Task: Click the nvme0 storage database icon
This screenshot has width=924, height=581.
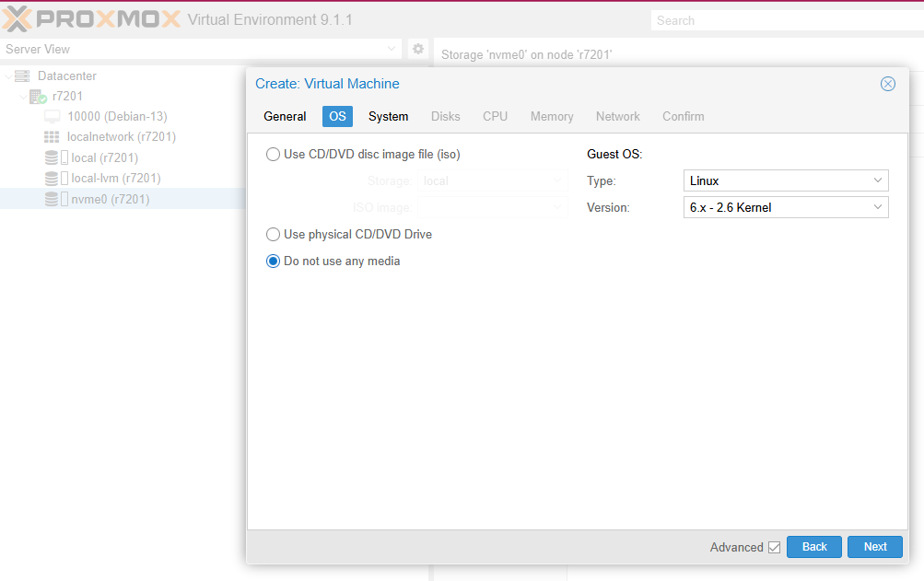Action: click(53, 199)
